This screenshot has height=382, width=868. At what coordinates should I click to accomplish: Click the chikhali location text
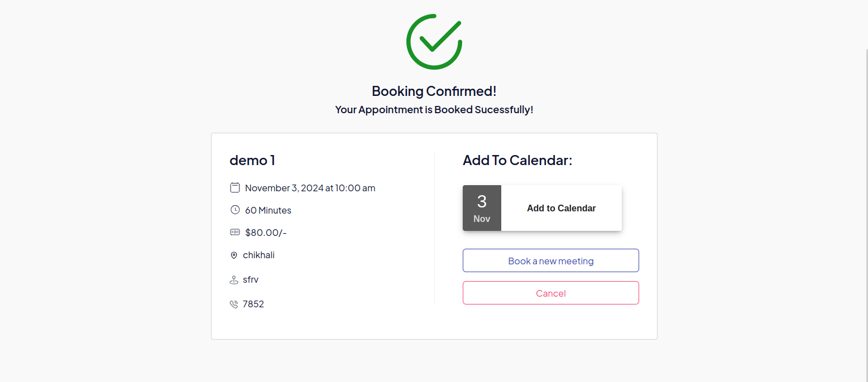(258, 255)
